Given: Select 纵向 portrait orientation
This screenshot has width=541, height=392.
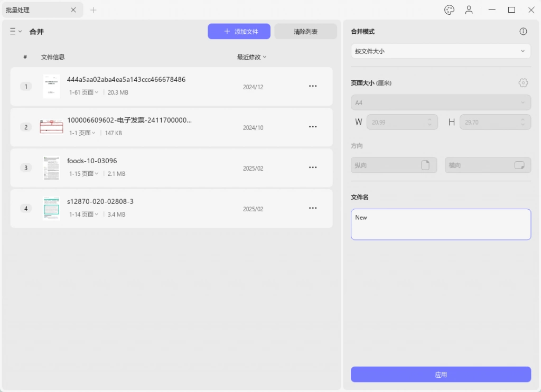Looking at the screenshot, I should point(394,165).
